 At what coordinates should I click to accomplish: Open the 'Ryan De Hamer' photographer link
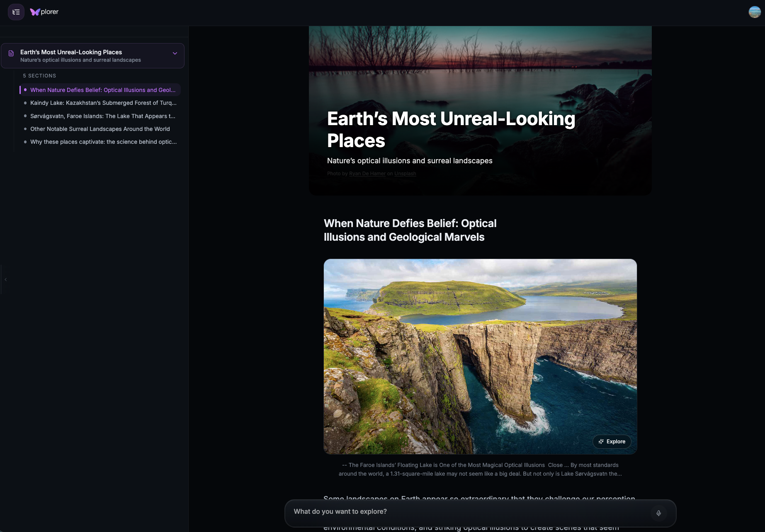click(x=367, y=173)
